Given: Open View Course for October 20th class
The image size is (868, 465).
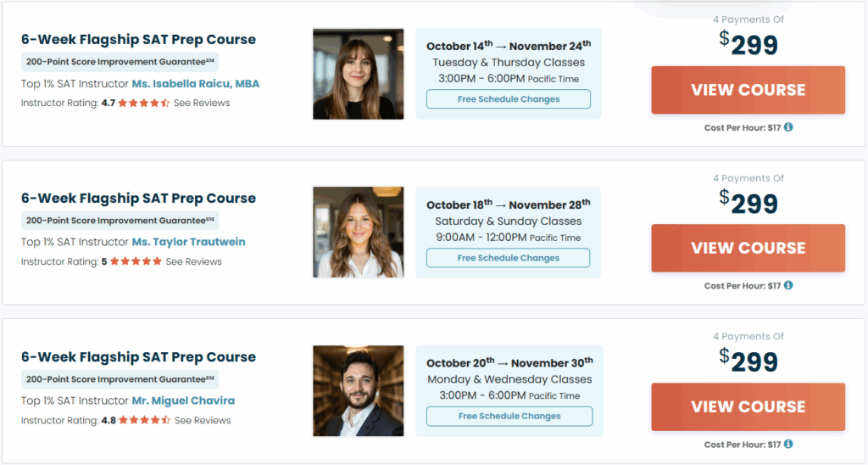Looking at the screenshot, I should (748, 406).
